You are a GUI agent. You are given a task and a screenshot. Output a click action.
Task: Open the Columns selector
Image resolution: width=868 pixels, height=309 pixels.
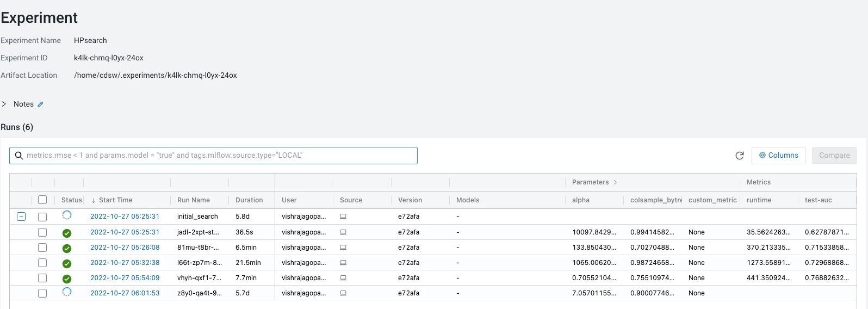click(778, 156)
